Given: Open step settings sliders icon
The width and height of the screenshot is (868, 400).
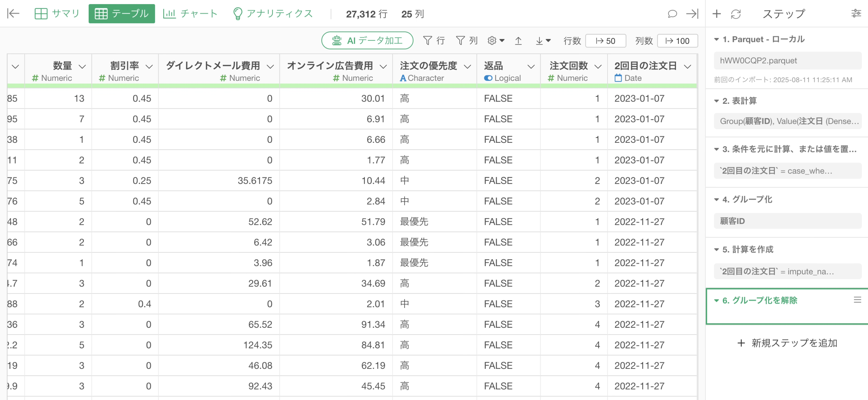Looking at the screenshot, I should 856,14.
